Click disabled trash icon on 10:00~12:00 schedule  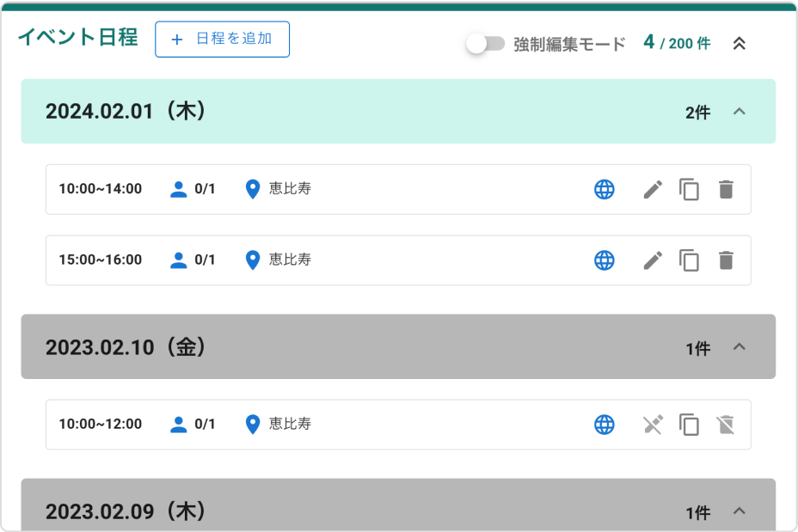coord(727,425)
